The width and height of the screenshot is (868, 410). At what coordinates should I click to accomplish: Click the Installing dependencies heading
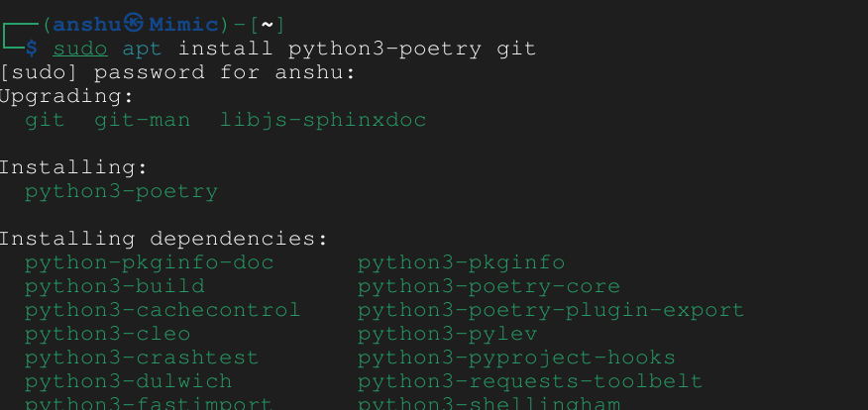163,239
